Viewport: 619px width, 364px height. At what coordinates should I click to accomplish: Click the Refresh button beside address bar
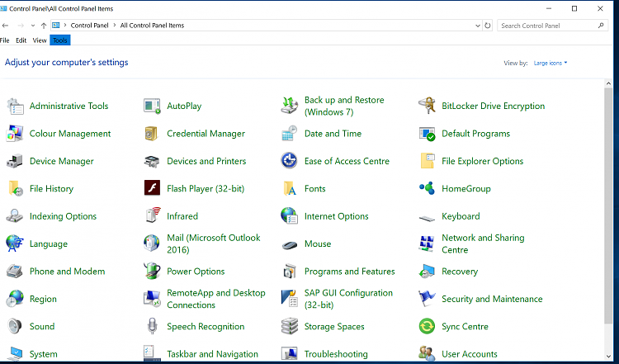pos(488,26)
